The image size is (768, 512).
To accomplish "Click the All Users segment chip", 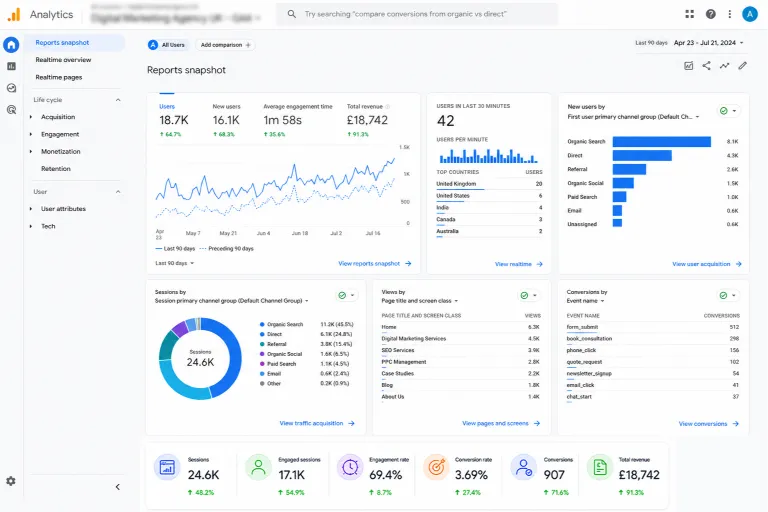I will pos(168,45).
